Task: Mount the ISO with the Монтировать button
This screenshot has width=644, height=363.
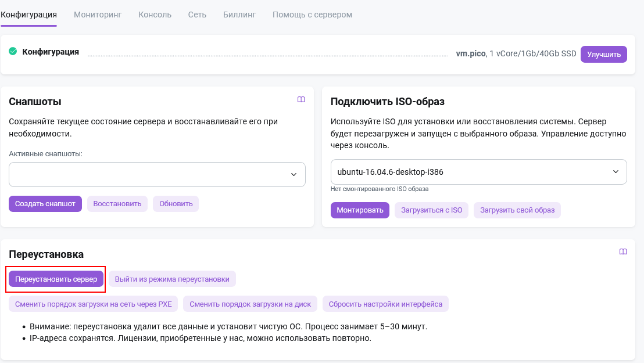Action: point(360,210)
